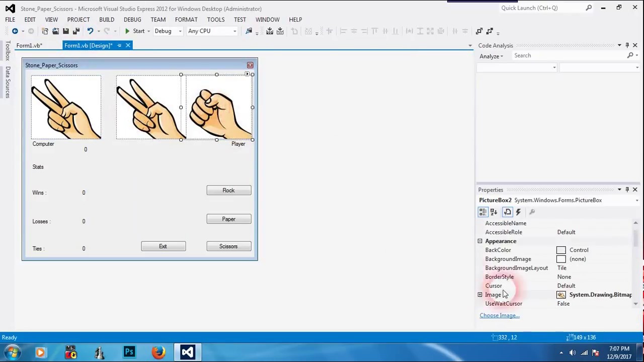
Task: Click the Paper button on form
Action: coord(228,219)
